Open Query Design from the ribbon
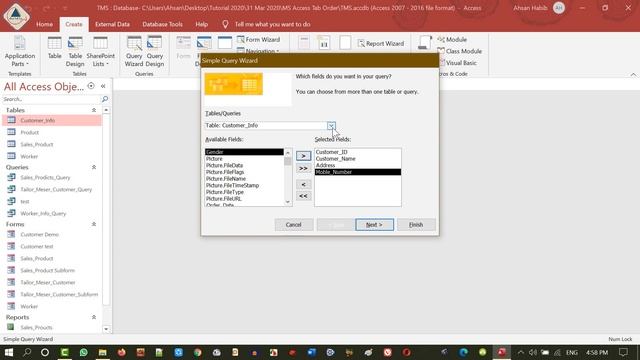 tap(155, 51)
